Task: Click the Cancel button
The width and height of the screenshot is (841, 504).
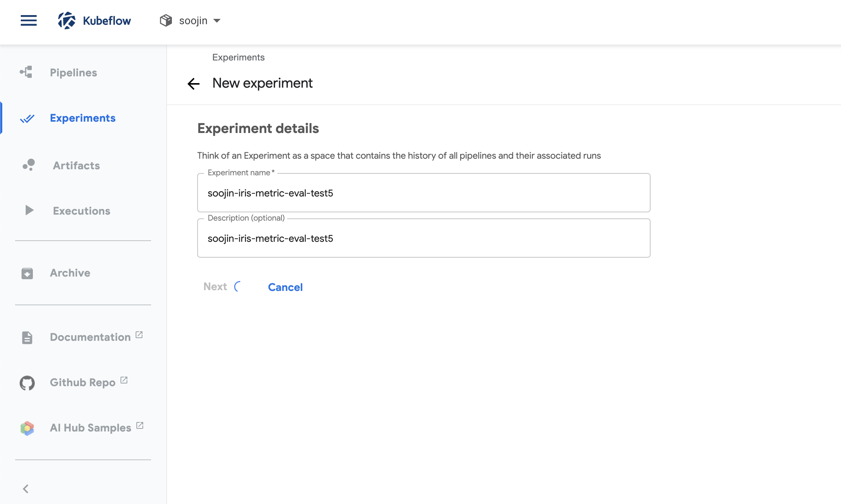Action: click(285, 287)
